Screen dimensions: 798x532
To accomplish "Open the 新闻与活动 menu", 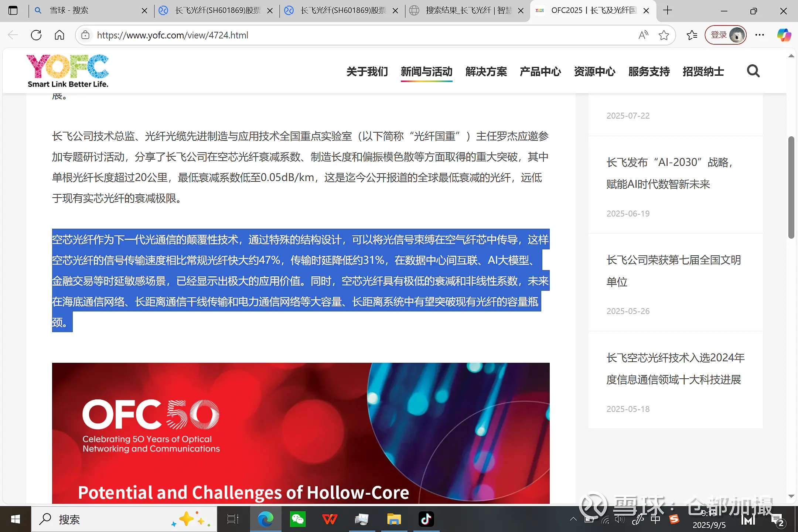I will pyautogui.click(x=426, y=71).
